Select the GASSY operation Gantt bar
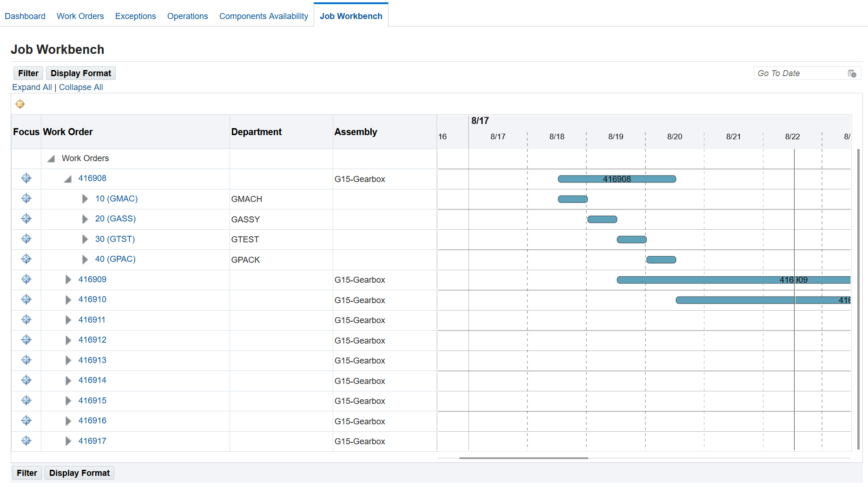The image size is (868, 487). [602, 219]
